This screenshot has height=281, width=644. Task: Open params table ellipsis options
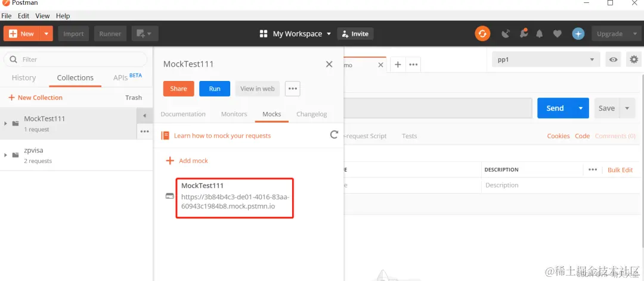pyautogui.click(x=593, y=170)
